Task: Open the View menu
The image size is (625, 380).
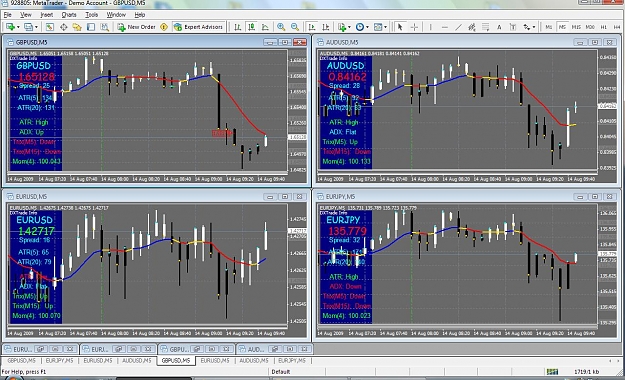Action: point(26,14)
